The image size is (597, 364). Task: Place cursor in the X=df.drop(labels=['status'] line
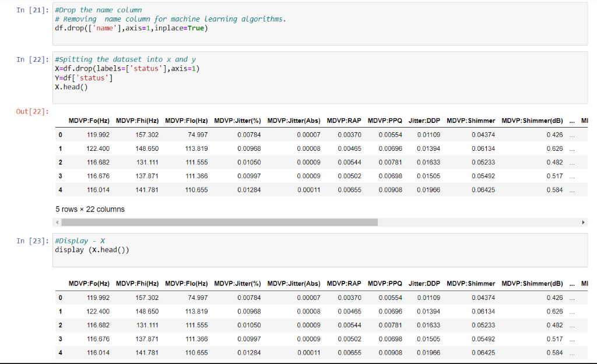click(127, 69)
